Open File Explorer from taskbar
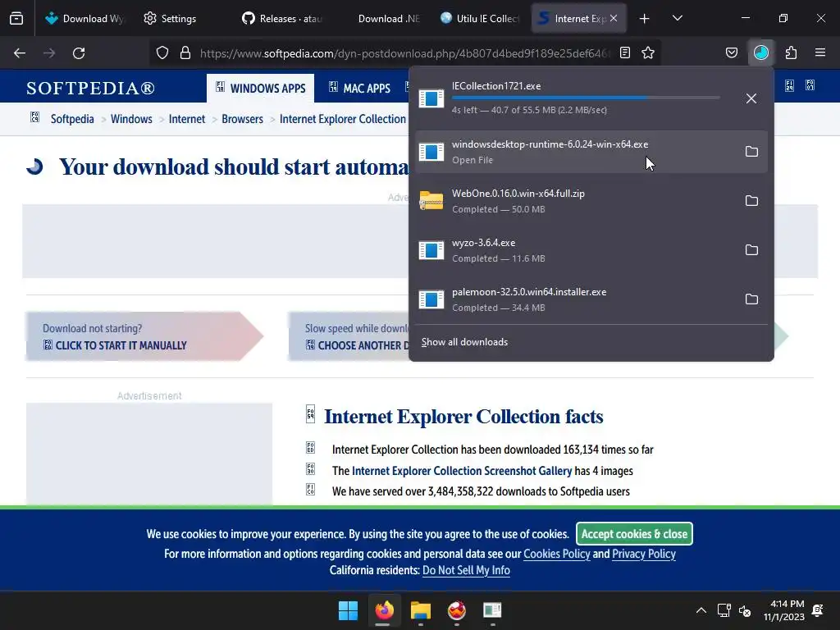The width and height of the screenshot is (840, 630). pyautogui.click(x=421, y=610)
